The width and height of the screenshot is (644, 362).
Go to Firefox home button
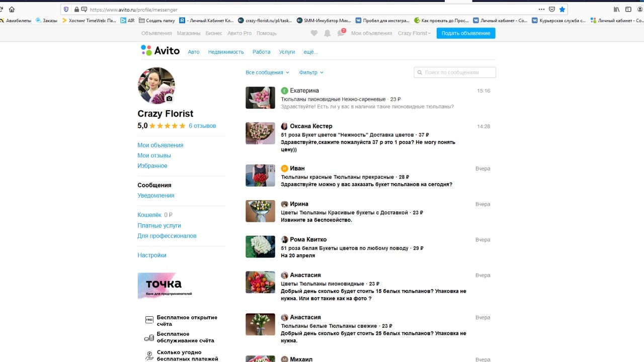(12, 9)
